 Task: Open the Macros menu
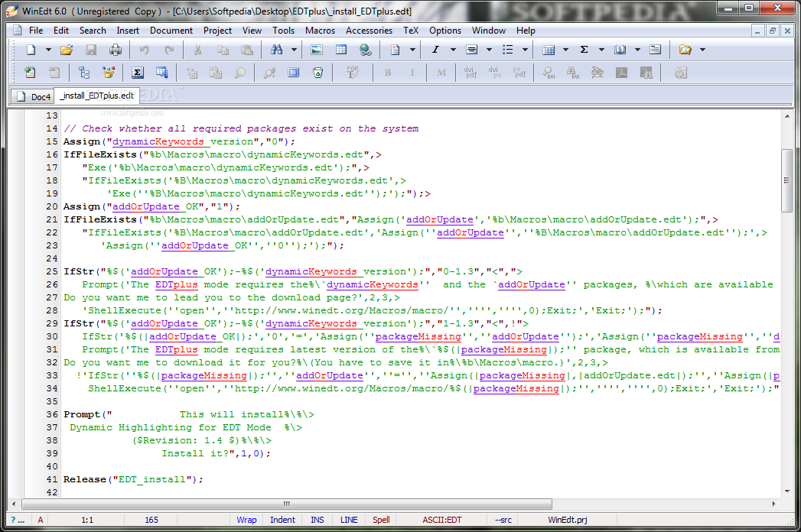click(x=320, y=31)
